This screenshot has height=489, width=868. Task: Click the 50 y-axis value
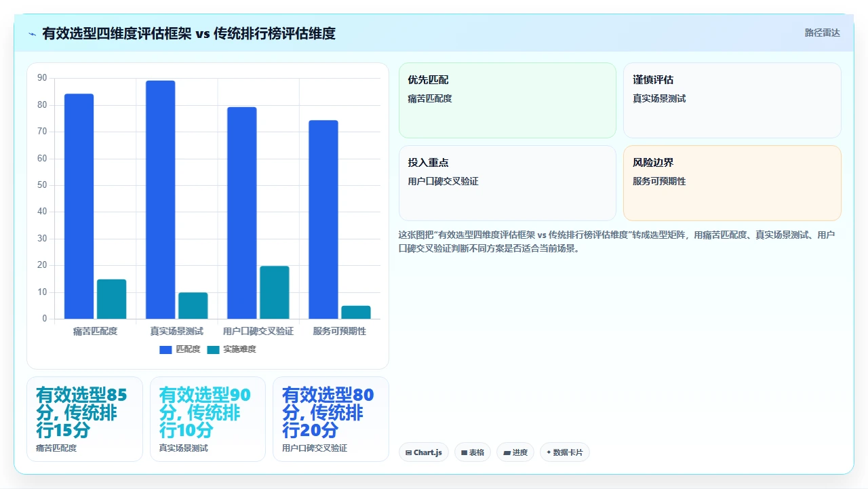coord(42,185)
